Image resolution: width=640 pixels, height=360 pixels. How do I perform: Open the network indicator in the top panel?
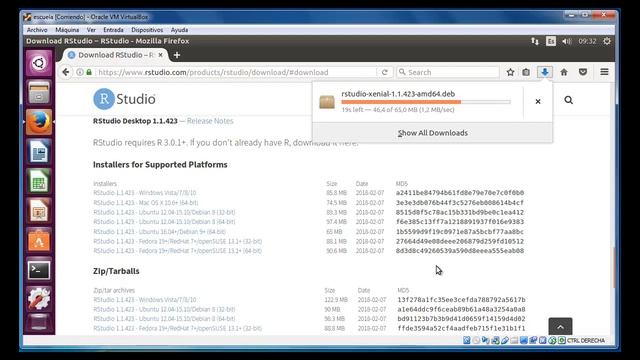[x=535, y=41]
